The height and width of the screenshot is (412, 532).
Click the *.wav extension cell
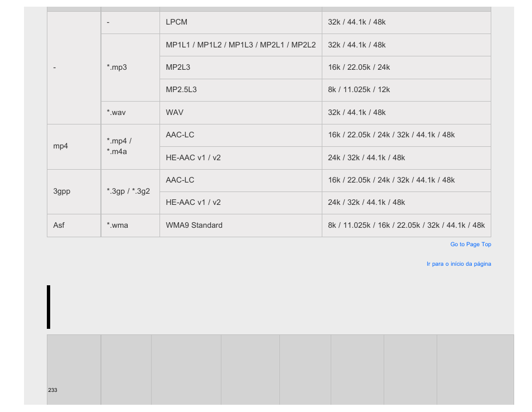pyautogui.click(x=130, y=113)
